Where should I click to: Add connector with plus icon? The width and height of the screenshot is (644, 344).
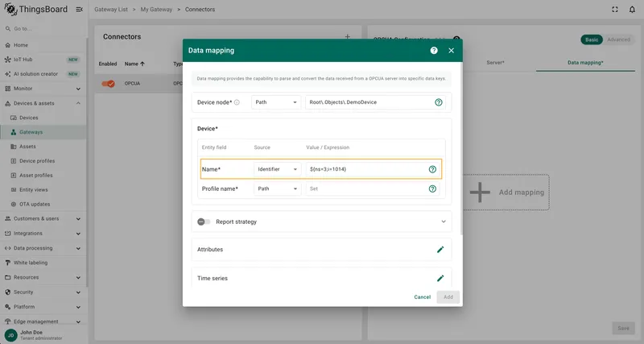point(348,36)
